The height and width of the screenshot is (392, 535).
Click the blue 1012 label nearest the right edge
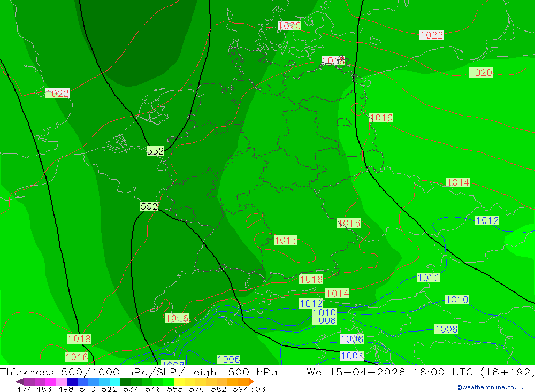click(x=487, y=220)
